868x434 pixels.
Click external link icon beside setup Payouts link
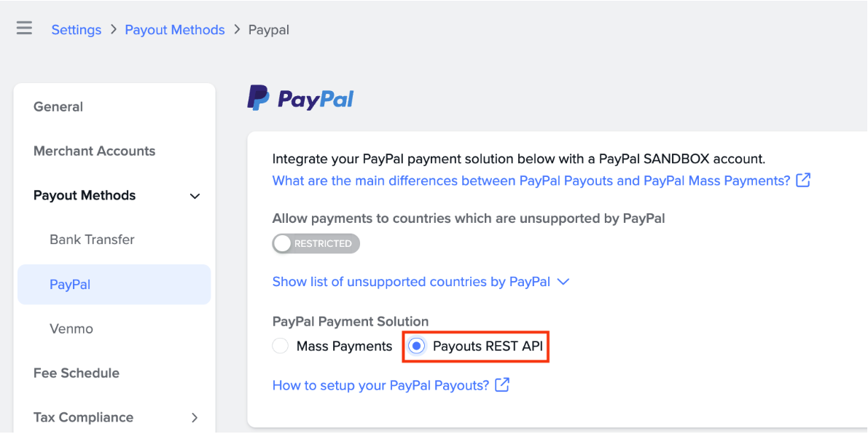click(x=502, y=385)
